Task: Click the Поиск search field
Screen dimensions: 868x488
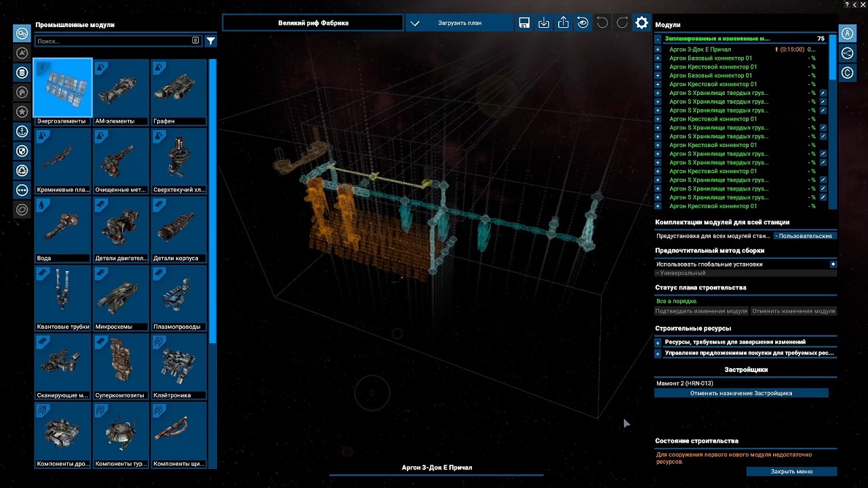Action: click(117, 41)
